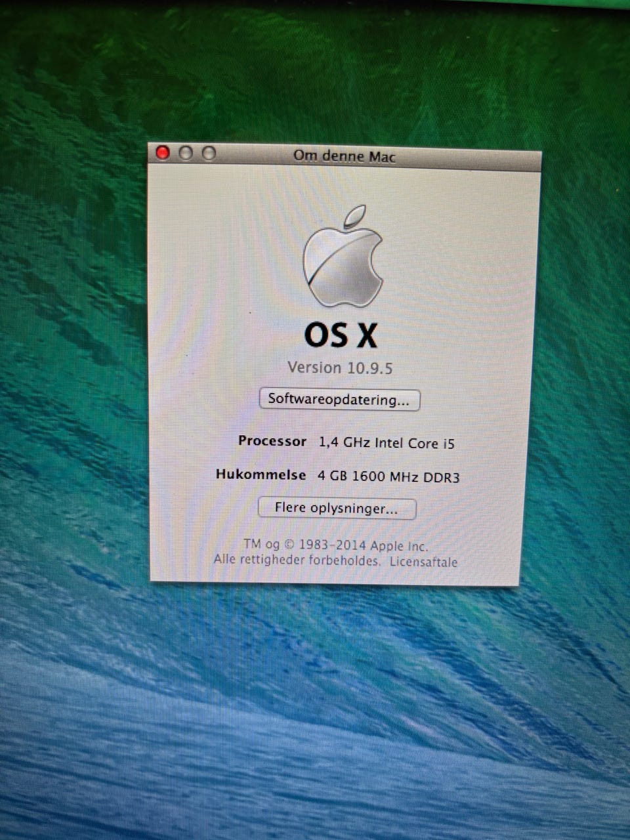Click the Om denne Mac title bar
This screenshot has width=630, height=840.
point(345,156)
